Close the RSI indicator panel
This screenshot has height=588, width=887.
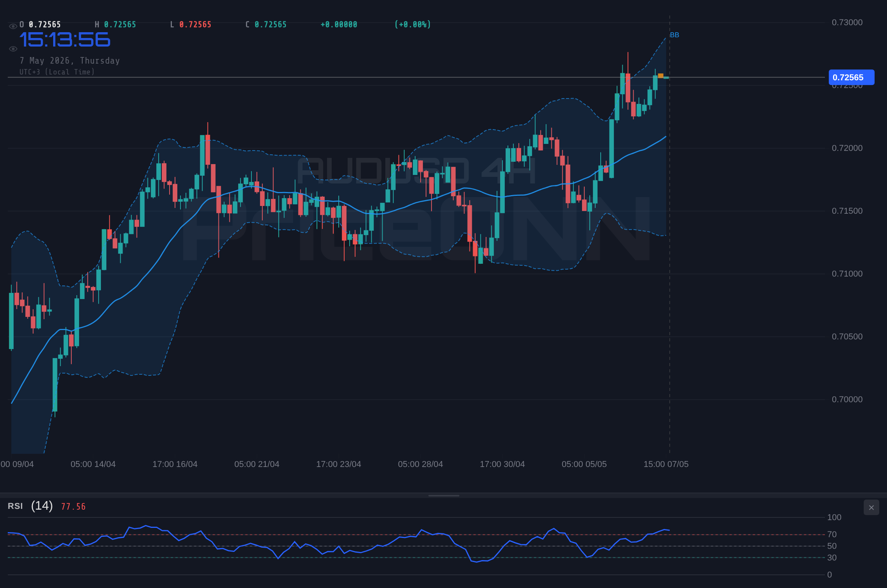(871, 507)
